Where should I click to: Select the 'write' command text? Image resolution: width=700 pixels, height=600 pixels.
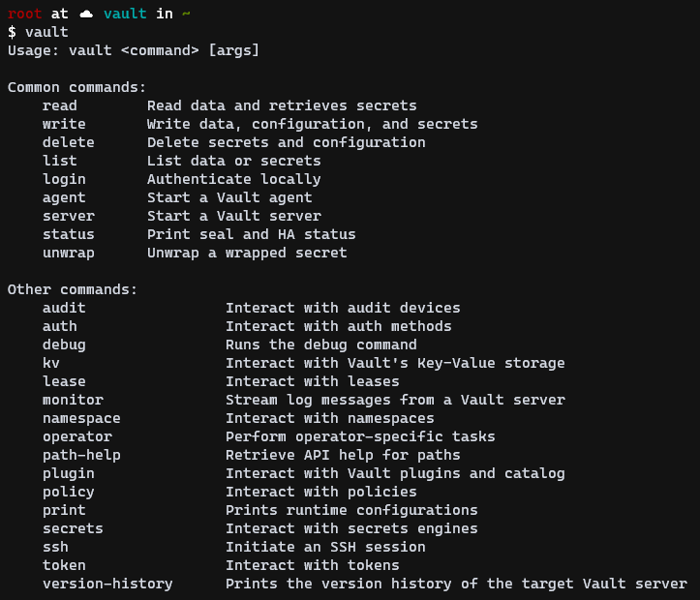(64, 124)
